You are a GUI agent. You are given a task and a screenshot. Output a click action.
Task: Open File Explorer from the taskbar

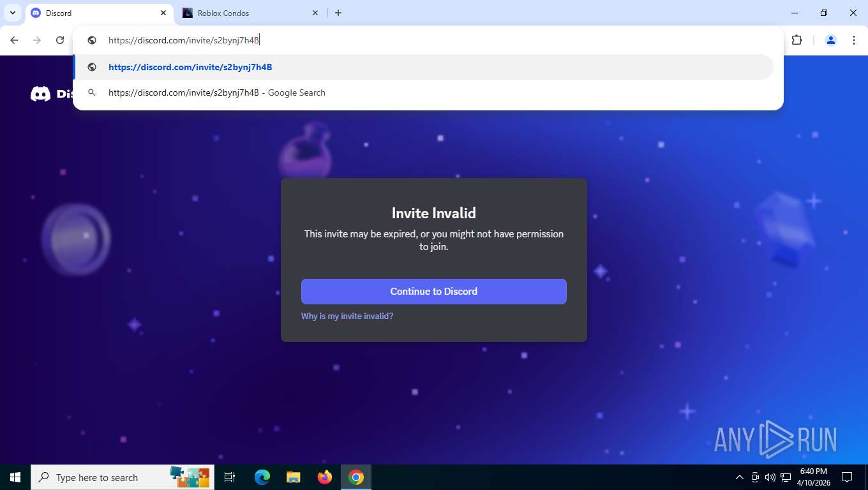click(x=293, y=477)
